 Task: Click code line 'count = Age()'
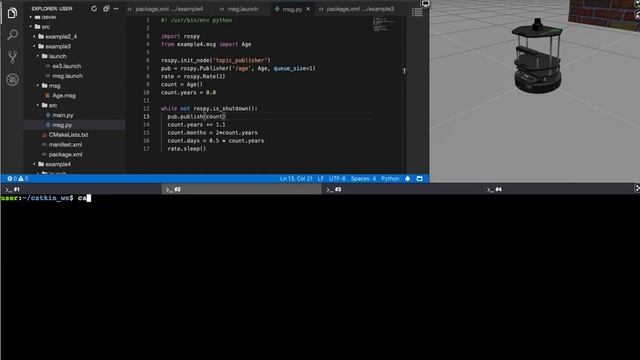(182, 84)
